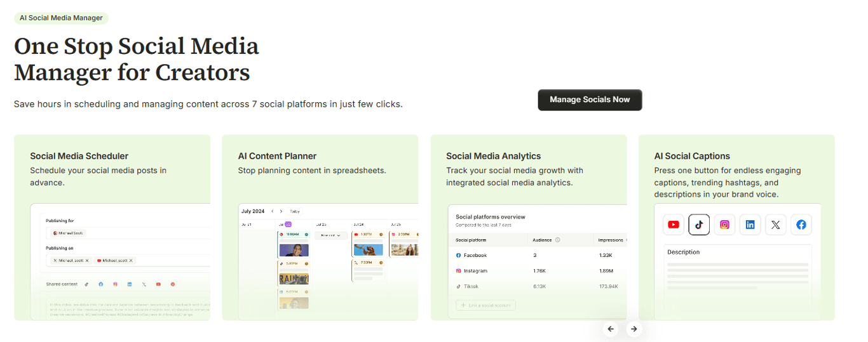The width and height of the screenshot is (868, 342).
Task: Open the dog post thumbnail in calendar
Action: tap(369, 250)
